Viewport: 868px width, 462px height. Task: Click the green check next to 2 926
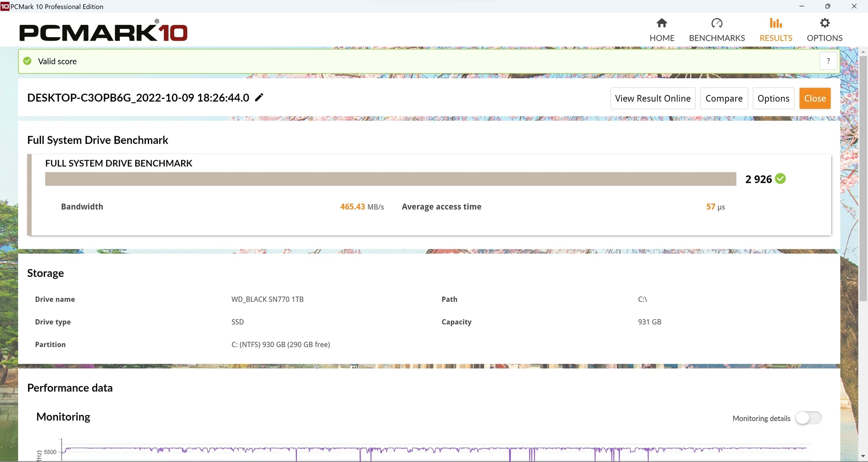(x=780, y=179)
